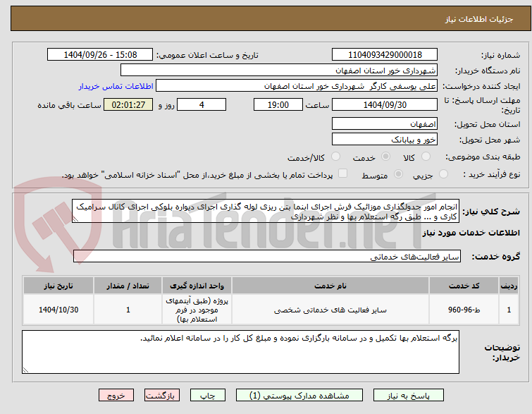Click the remaining time countdown 02:01:27
Image resolution: width=532 pixels, height=414 pixels.
(128, 104)
